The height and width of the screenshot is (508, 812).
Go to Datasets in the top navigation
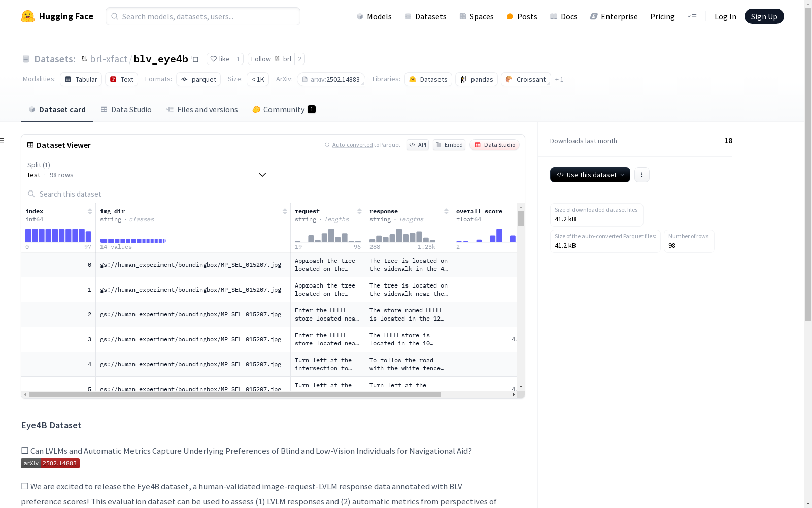pyautogui.click(x=425, y=16)
